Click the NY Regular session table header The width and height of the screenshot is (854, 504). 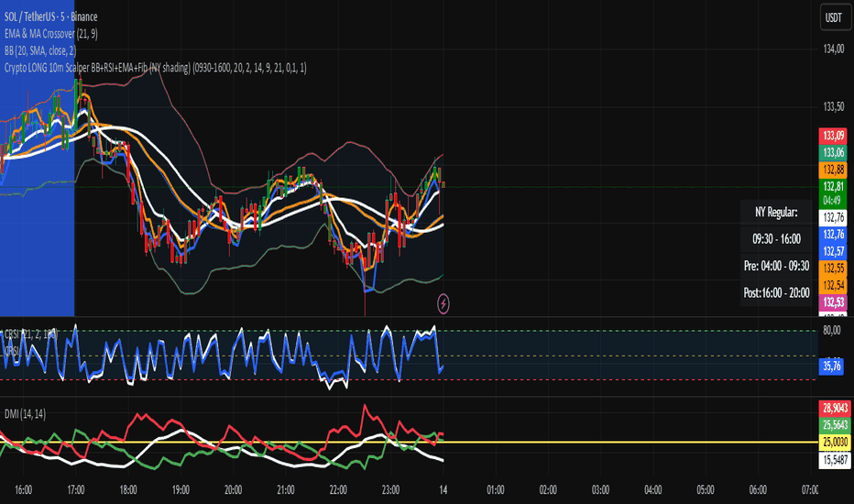(x=776, y=212)
